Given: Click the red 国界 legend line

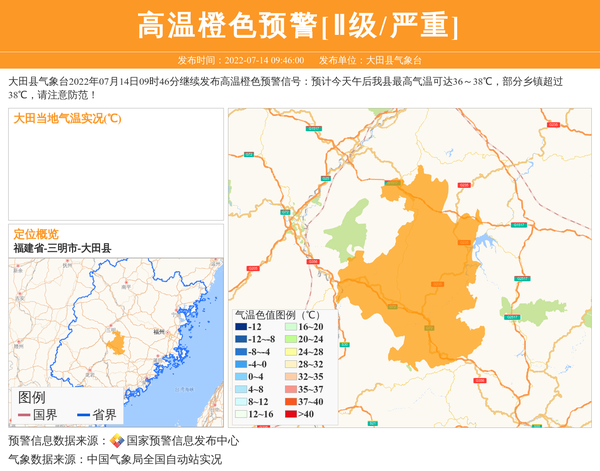Looking at the screenshot, I should (24, 415).
